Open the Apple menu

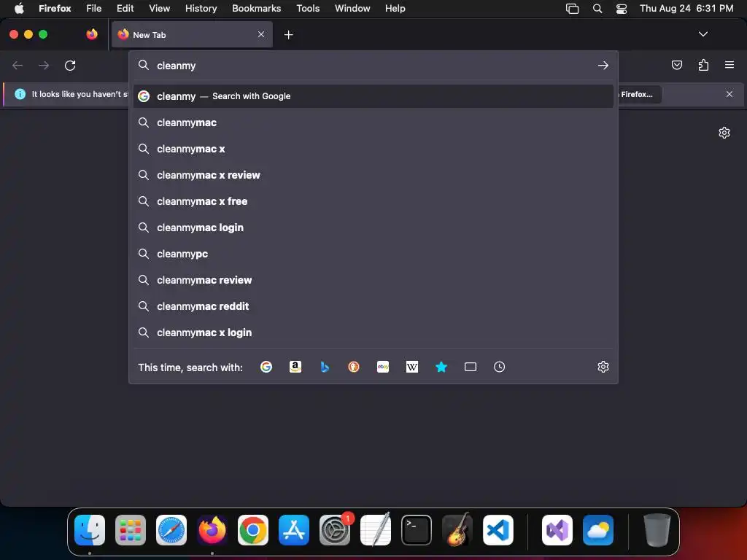pos(19,8)
